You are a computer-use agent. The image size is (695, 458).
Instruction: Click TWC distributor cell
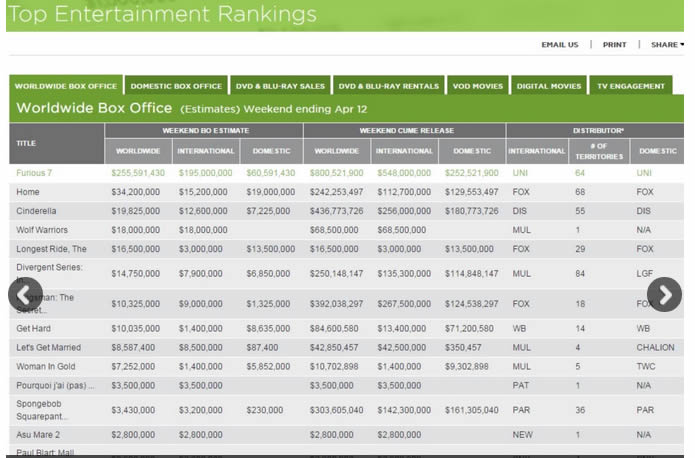point(645,367)
